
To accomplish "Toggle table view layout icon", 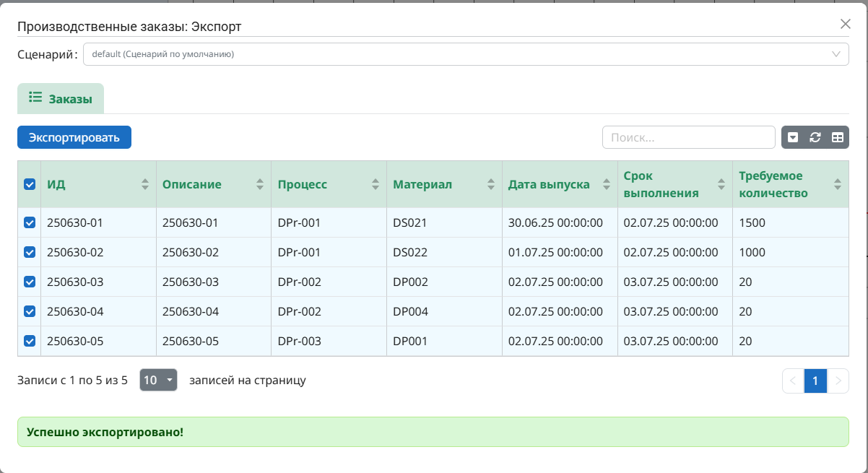I will pyautogui.click(x=838, y=137).
